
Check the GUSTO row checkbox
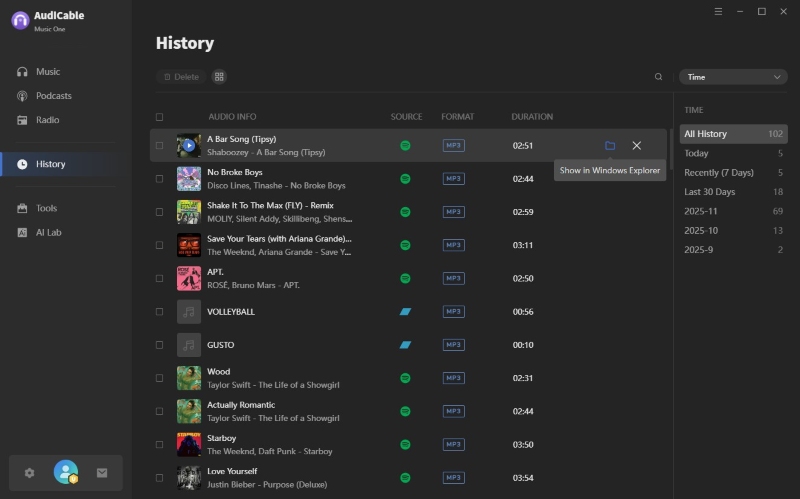(159, 345)
